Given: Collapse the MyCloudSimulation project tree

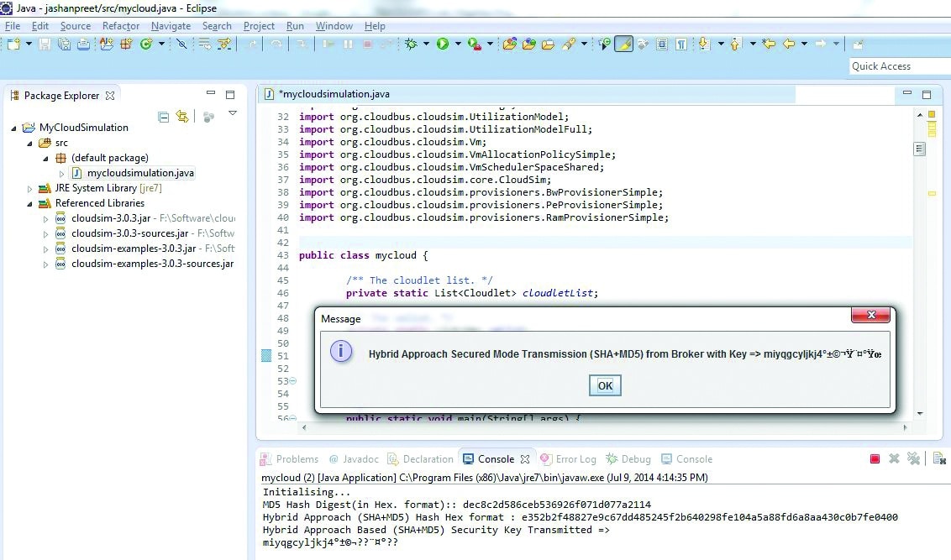Looking at the screenshot, I should [x=14, y=128].
